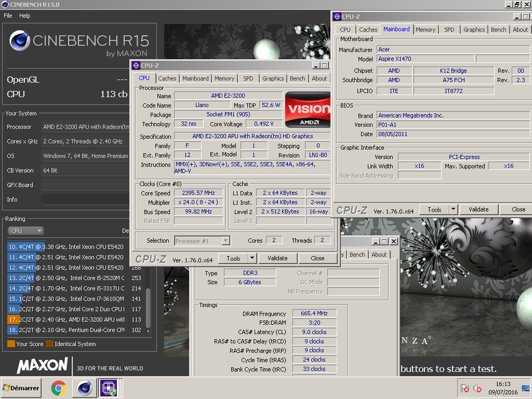Viewport: 532px width, 399px height.
Task: Click DRAM Frequency value 665.4 MHz
Action: [x=314, y=313]
